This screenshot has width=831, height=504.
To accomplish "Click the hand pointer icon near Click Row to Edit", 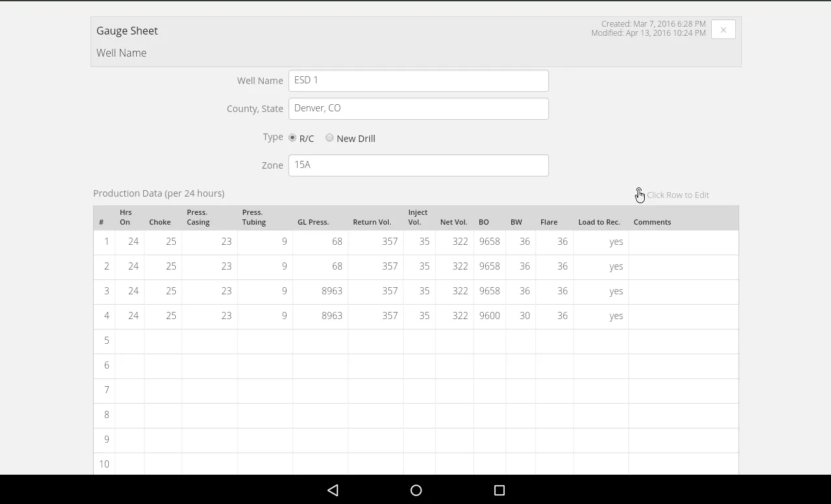I will (x=639, y=194).
